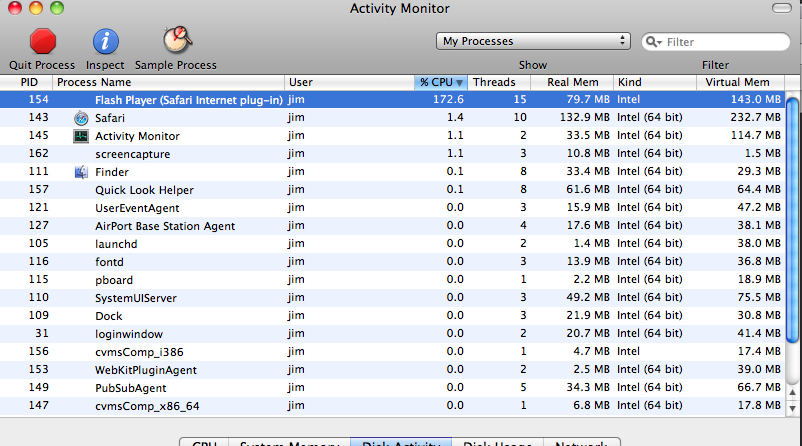Click PID 31 cell
Screen dimensions: 802x446
[42, 333]
